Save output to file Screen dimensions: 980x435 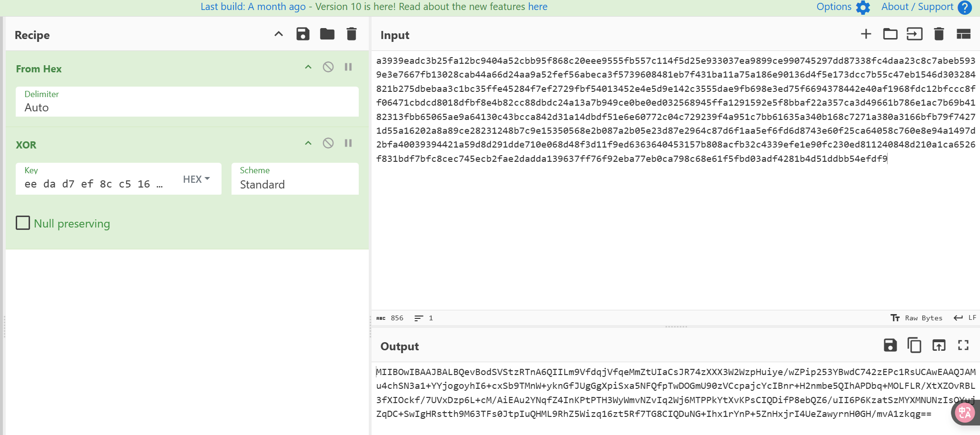[x=890, y=346]
